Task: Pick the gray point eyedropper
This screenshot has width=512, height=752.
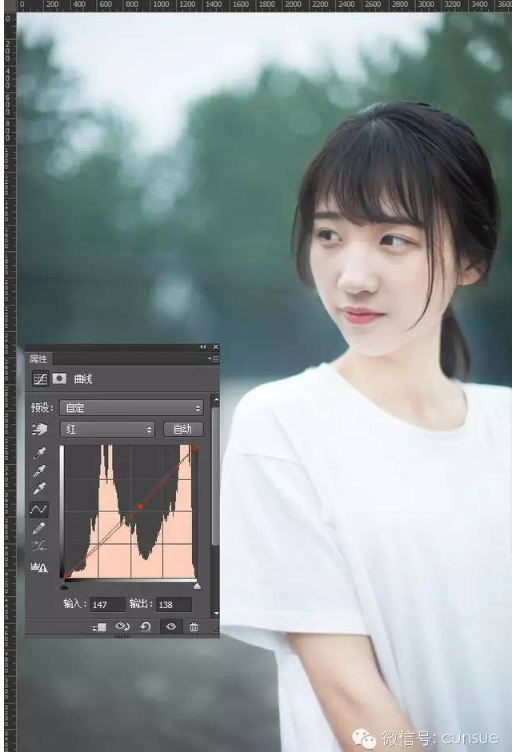Action: (39, 470)
